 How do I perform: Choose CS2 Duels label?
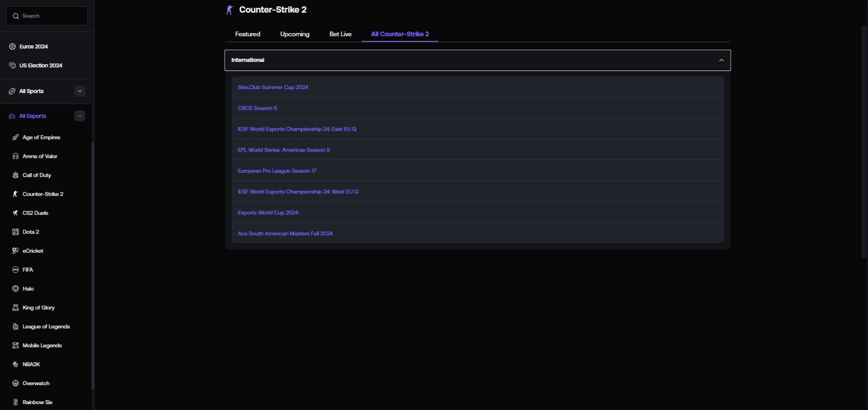tap(35, 213)
